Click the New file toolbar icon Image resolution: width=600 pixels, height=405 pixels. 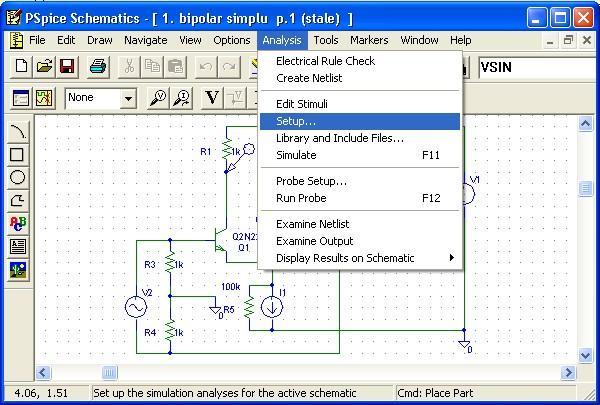(x=21, y=67)
